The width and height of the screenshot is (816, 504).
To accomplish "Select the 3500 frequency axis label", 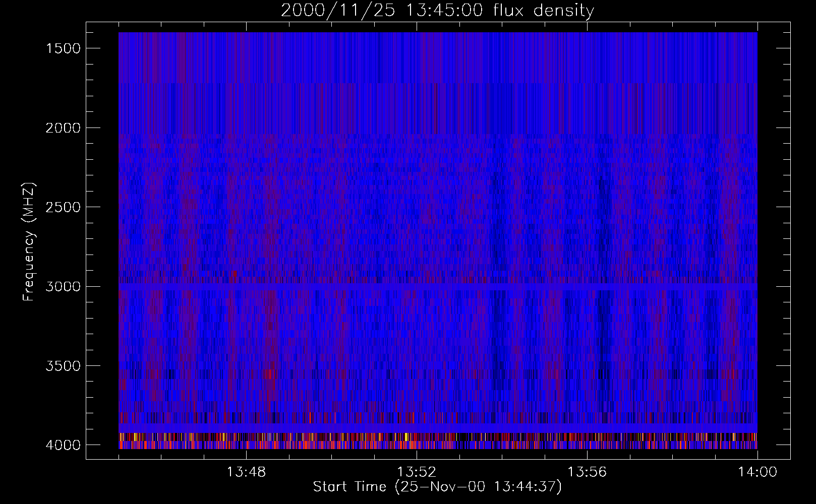I will [x=63, y=366].
